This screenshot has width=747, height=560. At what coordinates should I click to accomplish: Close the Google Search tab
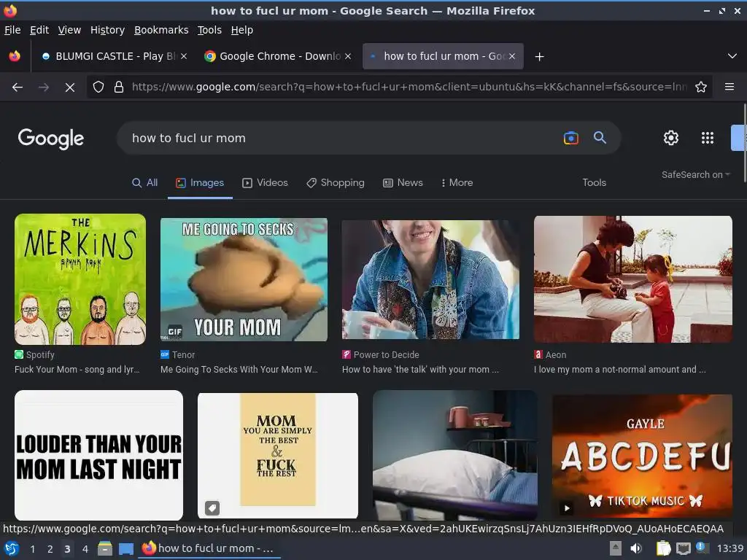point(512,56)
